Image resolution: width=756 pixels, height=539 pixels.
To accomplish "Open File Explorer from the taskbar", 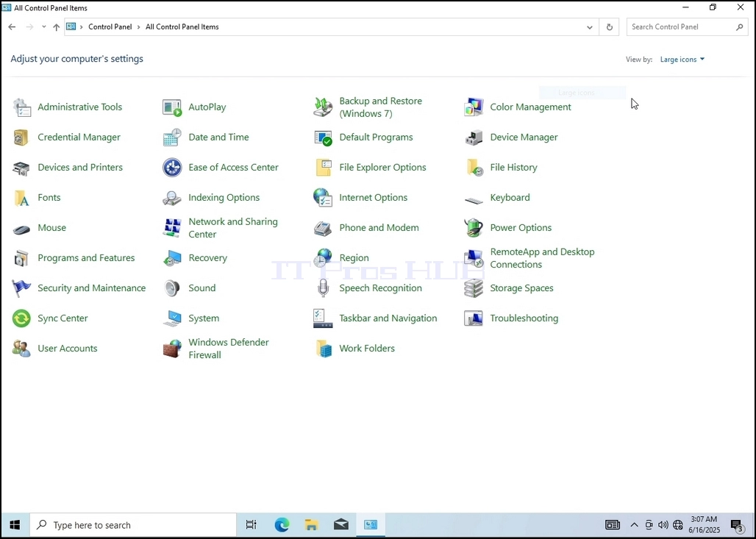I will (312, 525).
